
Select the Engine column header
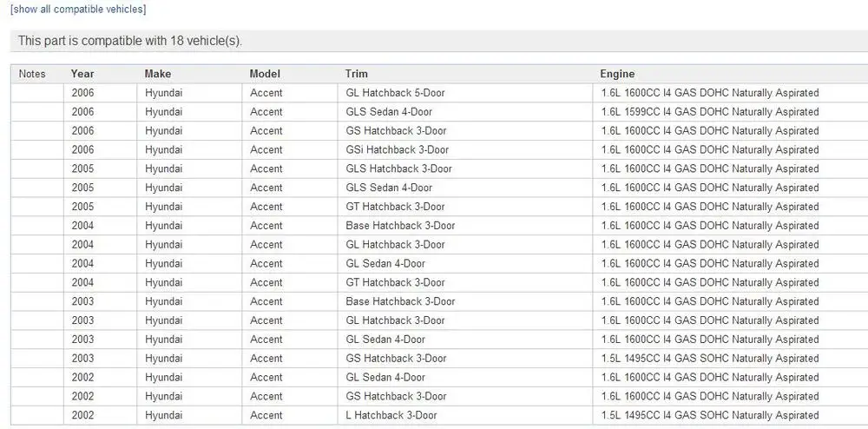617,74
